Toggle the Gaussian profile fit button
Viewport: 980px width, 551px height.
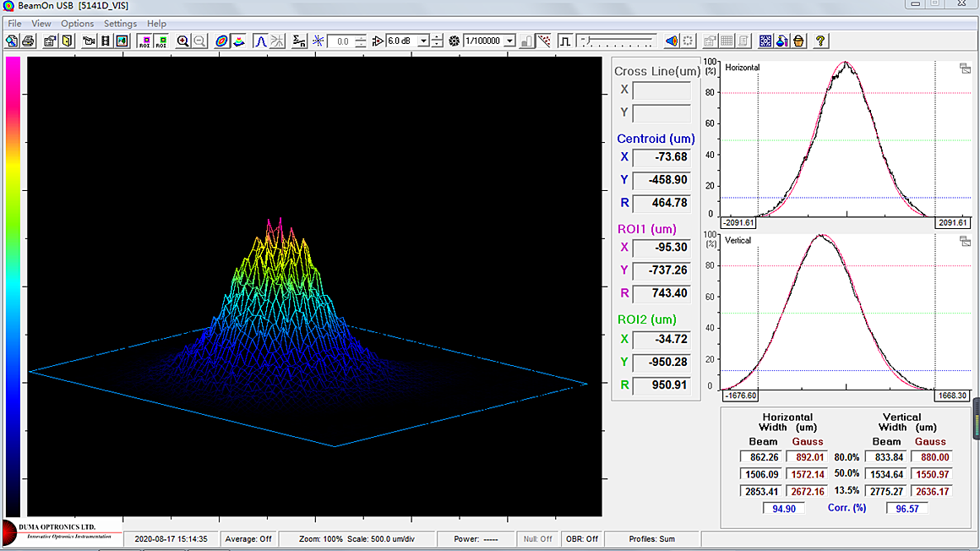pos(261,41)
